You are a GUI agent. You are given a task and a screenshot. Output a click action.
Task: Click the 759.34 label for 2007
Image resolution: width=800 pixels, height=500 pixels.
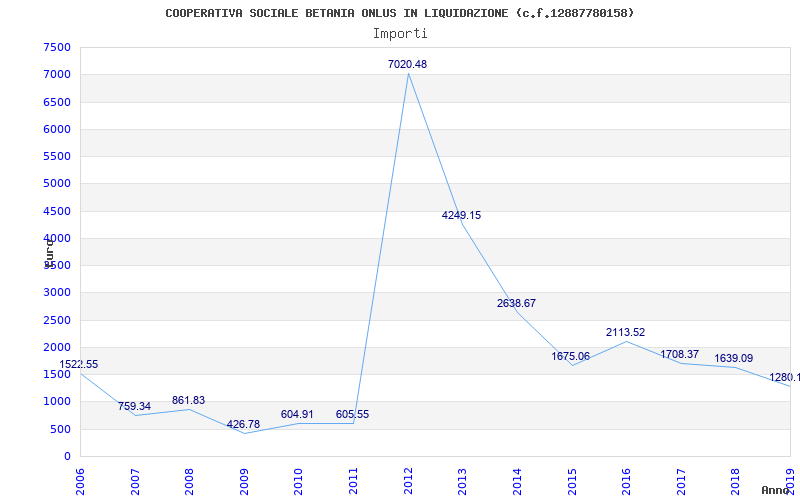click(134, 406)
